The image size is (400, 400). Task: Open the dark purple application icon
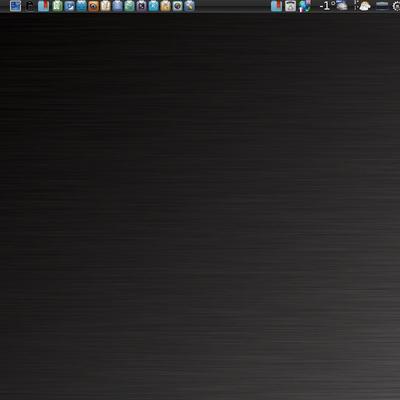[141, 6]
